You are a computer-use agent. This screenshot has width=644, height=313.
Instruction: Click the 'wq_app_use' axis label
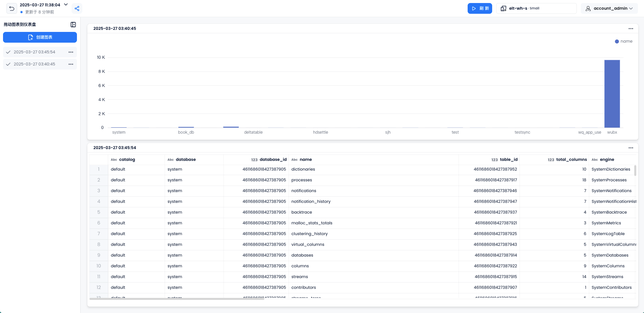click(x=590, y=132)
